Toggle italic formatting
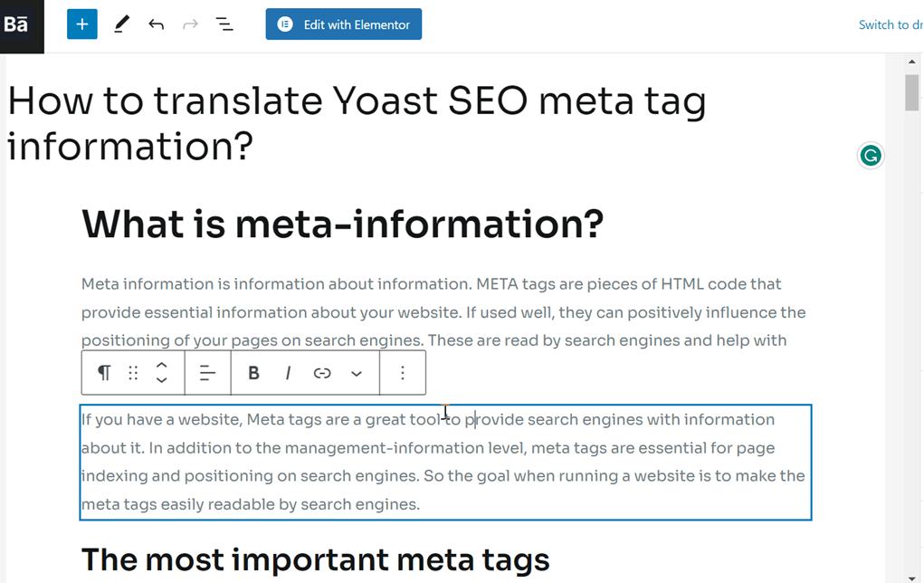Viewport: 924px width, 583px height. [288, 373]
